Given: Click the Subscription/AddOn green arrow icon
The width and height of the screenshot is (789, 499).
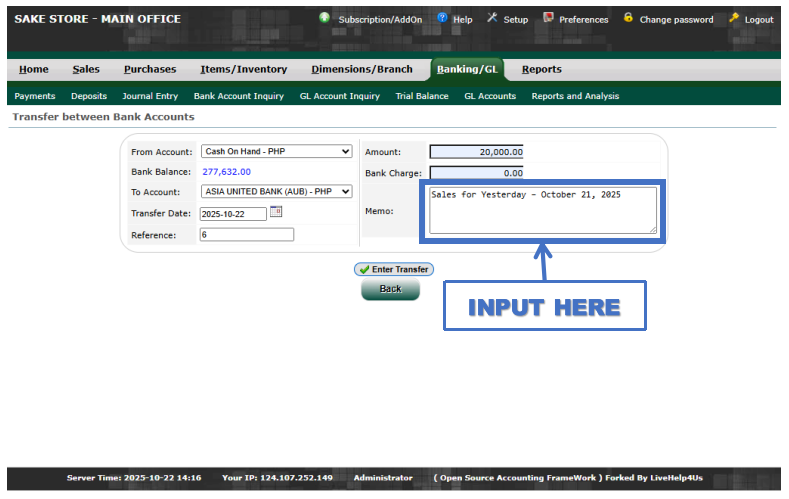Looking at the screenshot, I should tap(325, 18).
